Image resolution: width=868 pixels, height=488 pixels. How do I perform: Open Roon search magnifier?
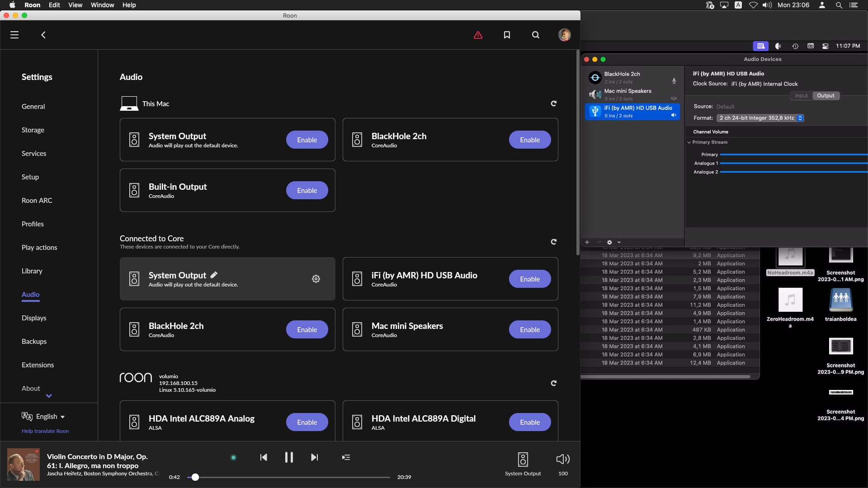536,35
